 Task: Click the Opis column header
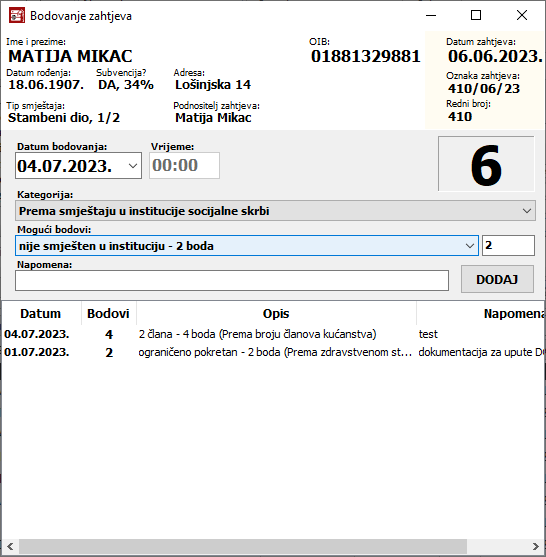tap(276, 313)
